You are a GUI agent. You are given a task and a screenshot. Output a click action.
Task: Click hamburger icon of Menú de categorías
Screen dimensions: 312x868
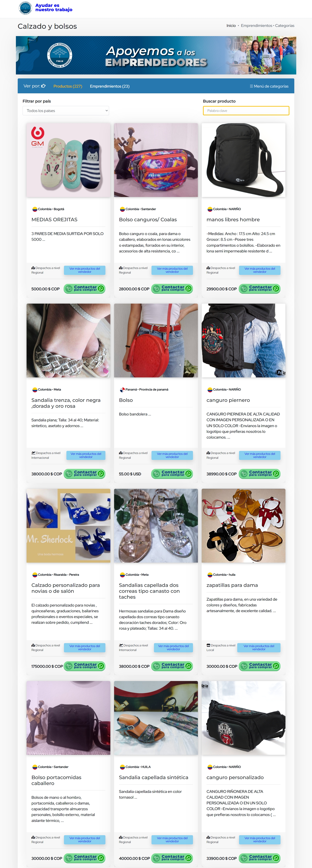click(x=251, y=86)
